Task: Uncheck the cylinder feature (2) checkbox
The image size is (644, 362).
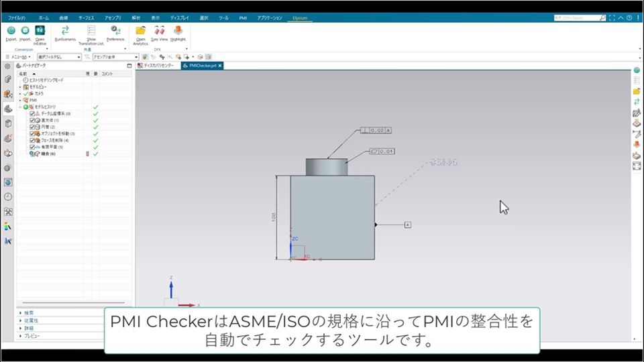Action: coord(32,127)
